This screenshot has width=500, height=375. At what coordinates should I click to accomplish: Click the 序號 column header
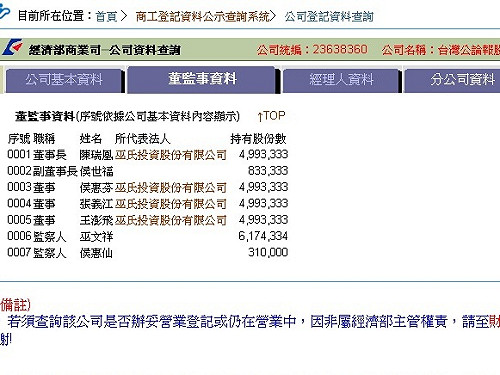19,139
